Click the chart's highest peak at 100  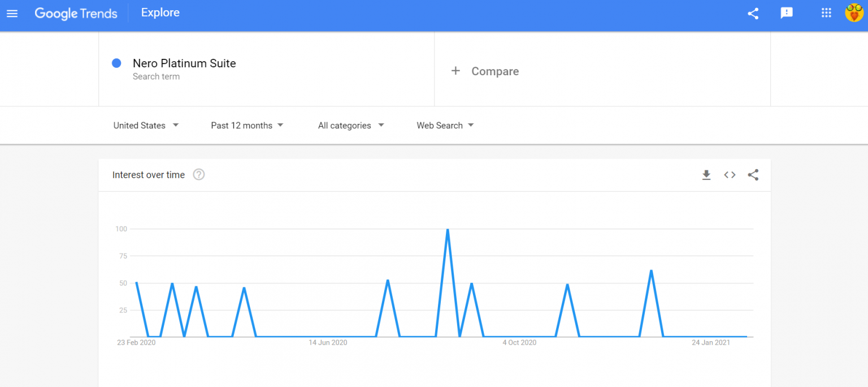pyautogui.click(x=448, y=229)
